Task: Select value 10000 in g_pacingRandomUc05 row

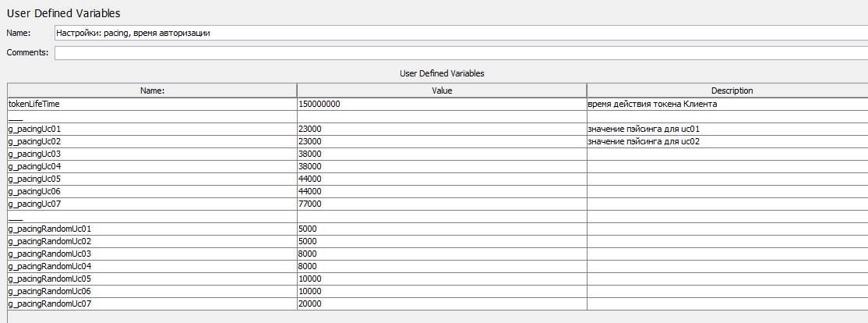Action: (x=442, y=279)
